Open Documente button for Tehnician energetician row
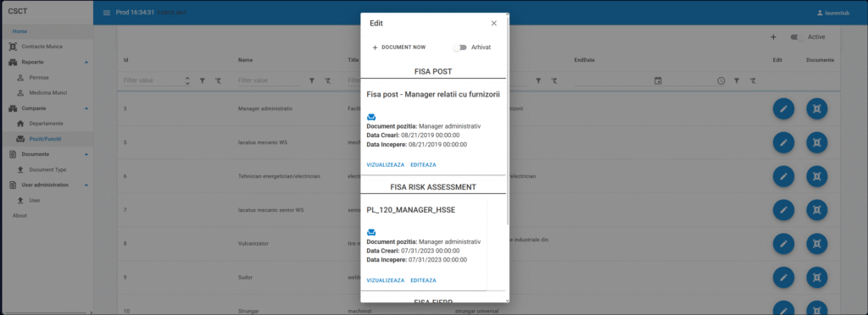The height and width of the screenshot is (315, 868). tap(816, 176)
